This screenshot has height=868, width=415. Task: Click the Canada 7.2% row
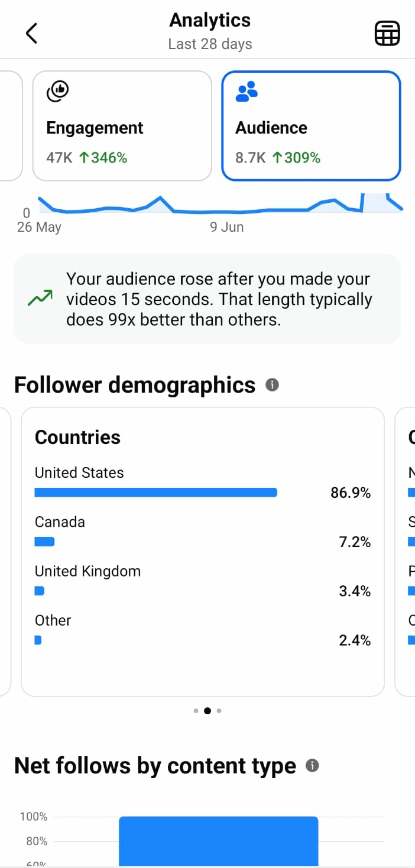[x=203, y=532]
